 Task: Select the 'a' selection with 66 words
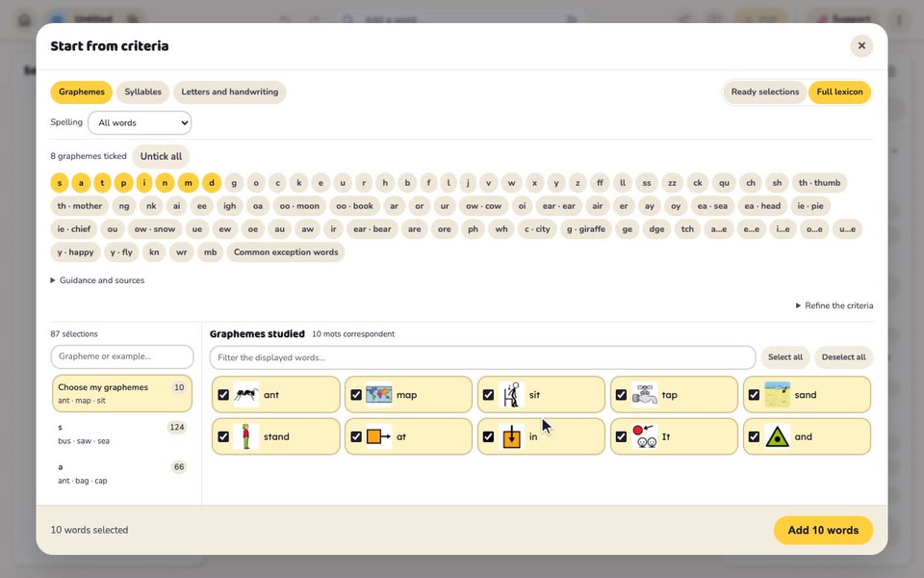click(122, 474)
